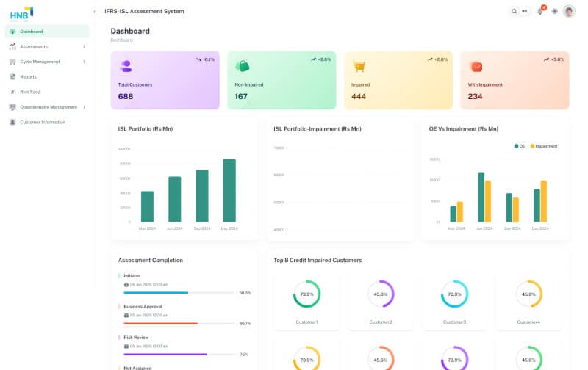588x370 pixels.
Task: Click the Dec 2024 yellow Impairment bar
Action: click(x=544, y=201)
